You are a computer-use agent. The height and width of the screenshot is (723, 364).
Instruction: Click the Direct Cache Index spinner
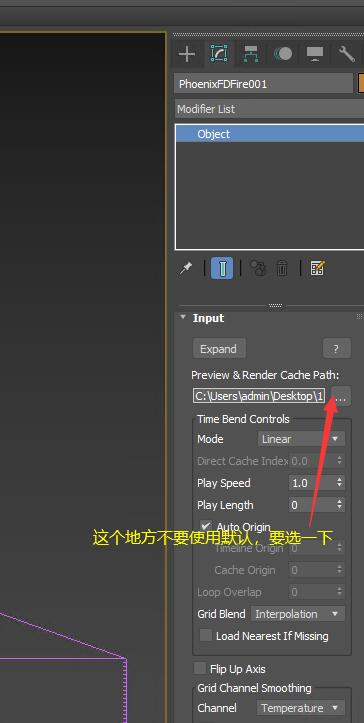[340, 461]
